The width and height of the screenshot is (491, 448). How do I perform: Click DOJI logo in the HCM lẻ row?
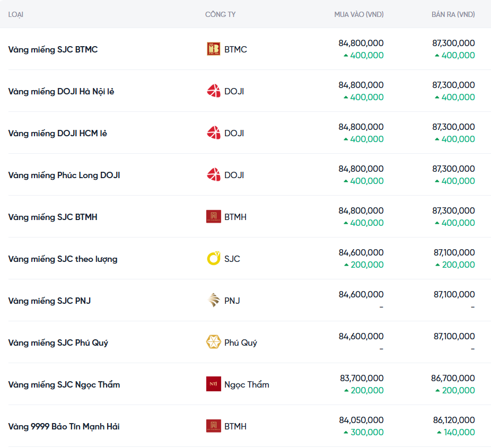point(213,133)
